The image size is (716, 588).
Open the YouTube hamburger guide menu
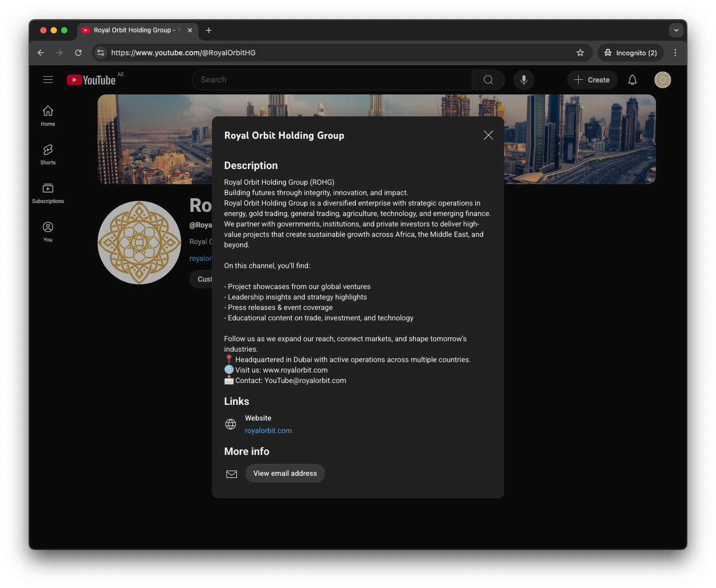pos(48,80)
